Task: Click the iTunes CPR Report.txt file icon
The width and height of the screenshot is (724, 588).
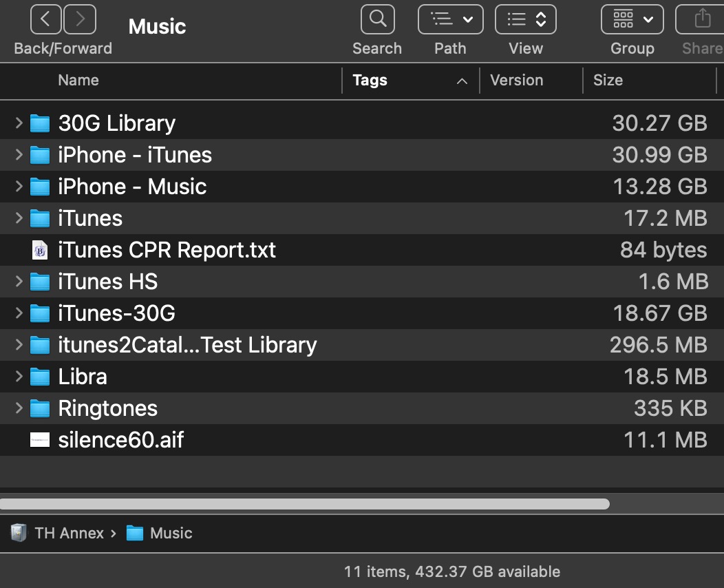Action: point(40,251)
